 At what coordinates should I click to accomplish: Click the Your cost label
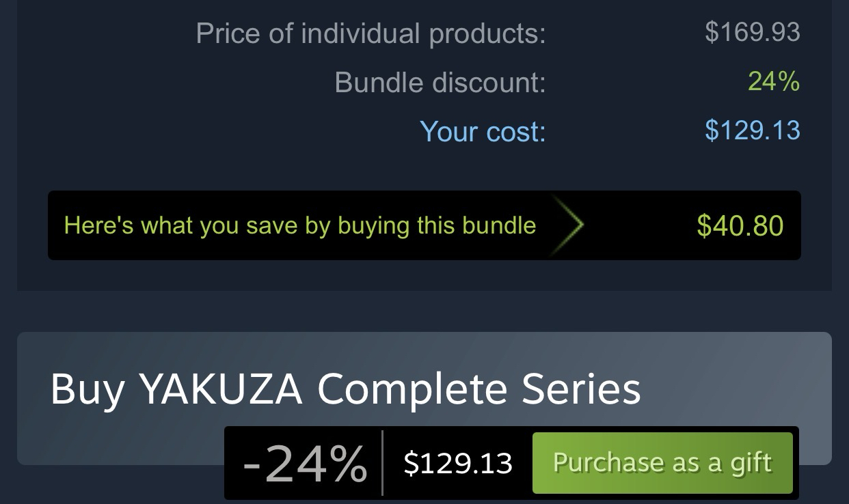(x=483, y=131)
